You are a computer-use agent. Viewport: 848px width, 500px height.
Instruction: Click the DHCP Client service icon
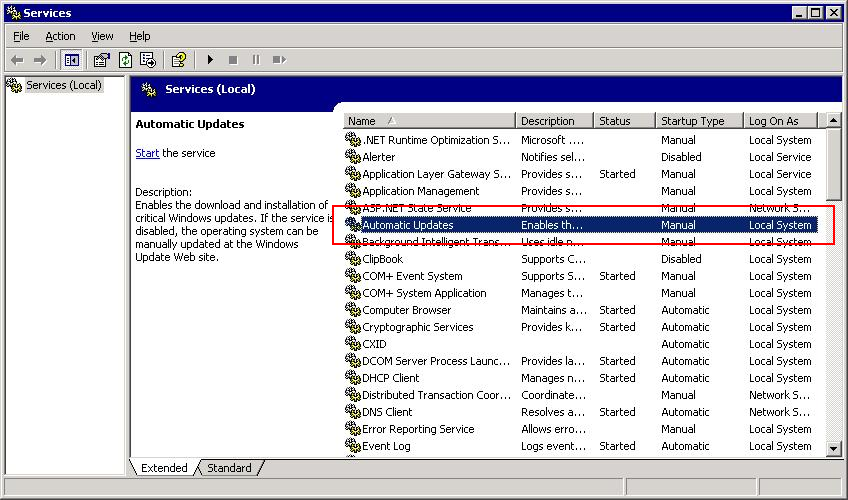tap(352, 378)
